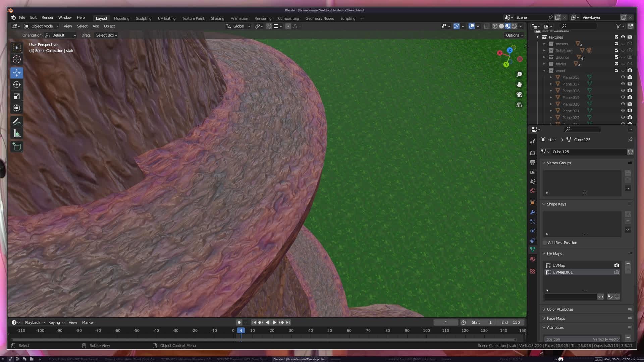Activate the Annotate tool

[x=17, y=122]
